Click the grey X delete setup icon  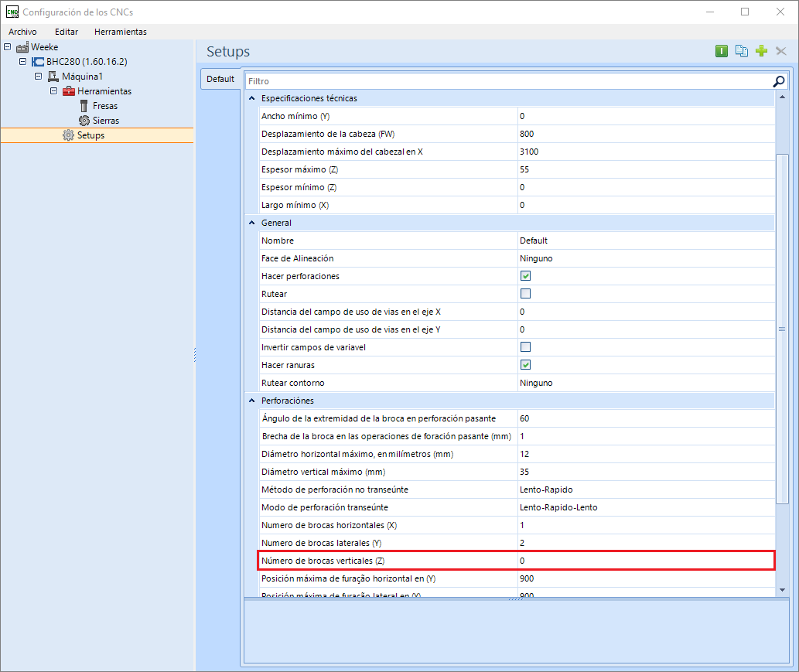pyautogui.click(x=781, y=51)
